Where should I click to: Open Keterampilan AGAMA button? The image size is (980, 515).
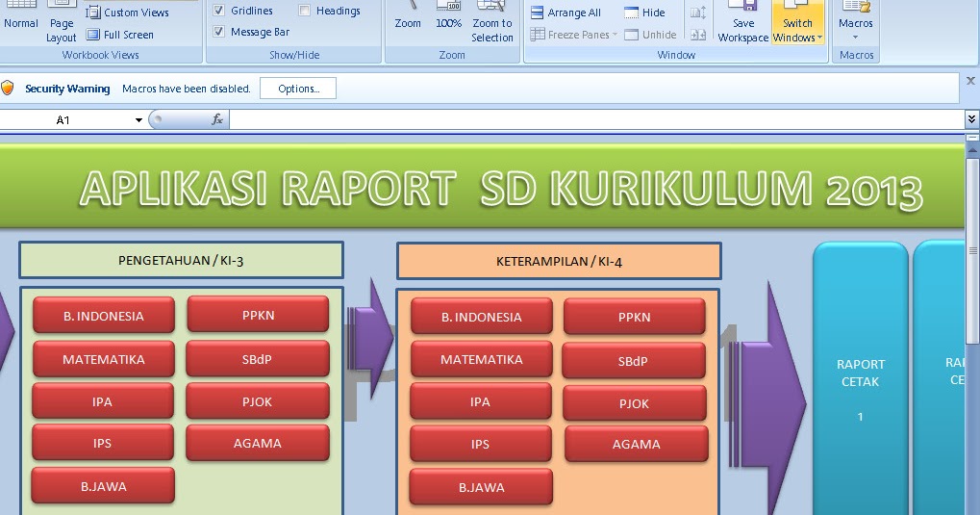pos(637,444)
